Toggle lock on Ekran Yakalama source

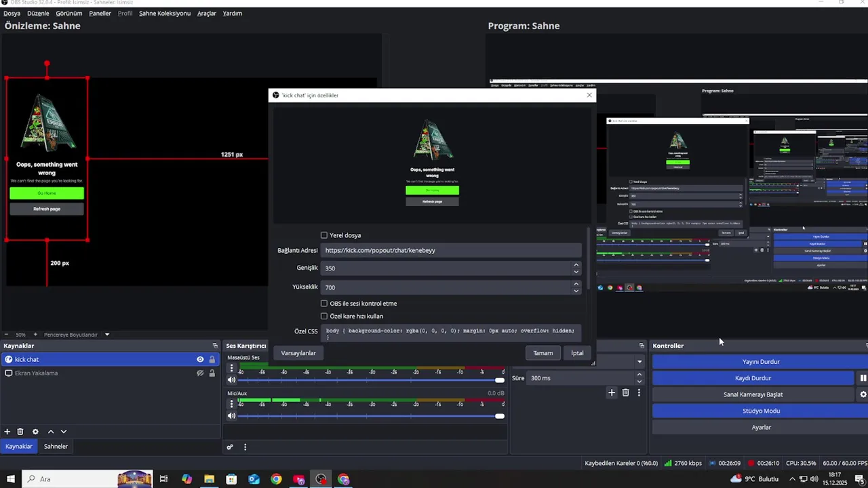click(x=212, y=373)
